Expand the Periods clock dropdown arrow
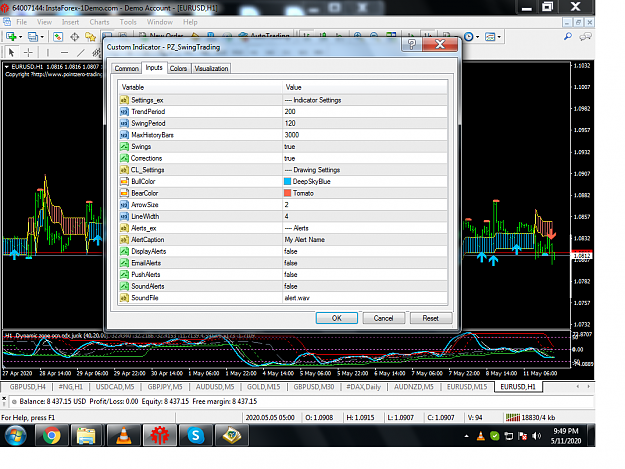625x469 pixels. pyautogui.click(x=478, y=37)
